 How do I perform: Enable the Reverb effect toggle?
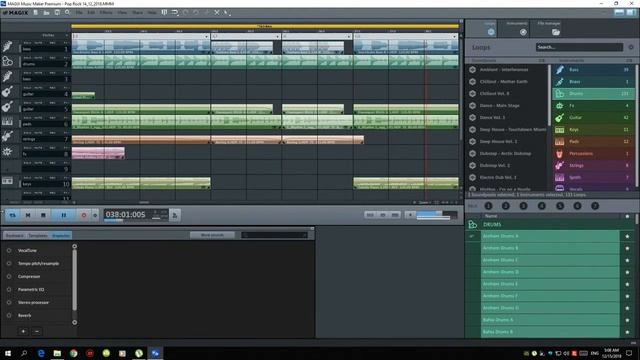(9, 316)
